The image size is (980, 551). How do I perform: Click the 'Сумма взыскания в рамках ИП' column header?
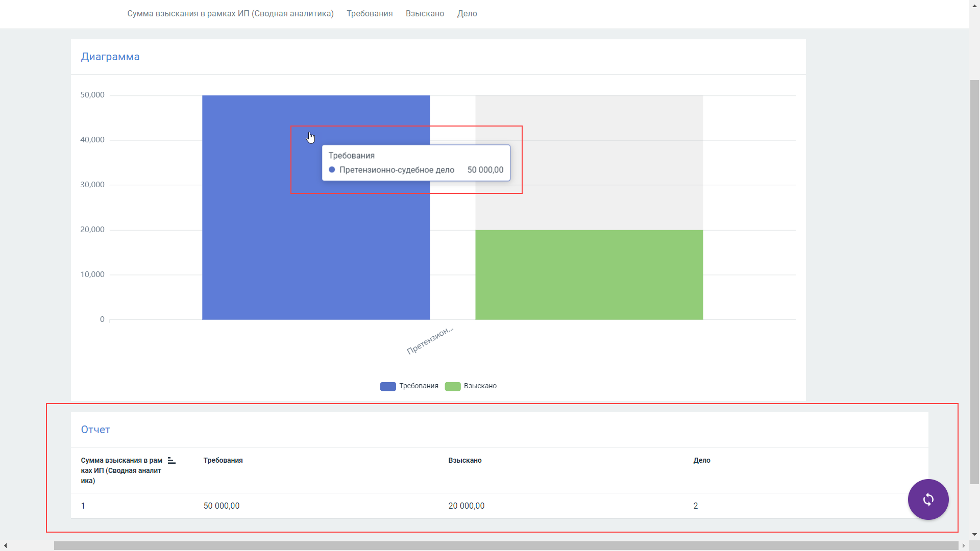[x=121, y=470]
